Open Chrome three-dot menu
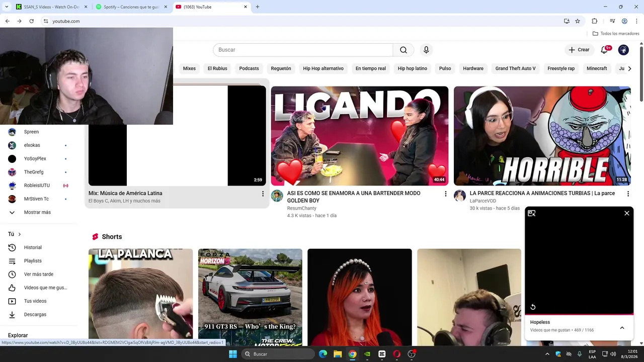644x362 pixels. coord(637,21)
